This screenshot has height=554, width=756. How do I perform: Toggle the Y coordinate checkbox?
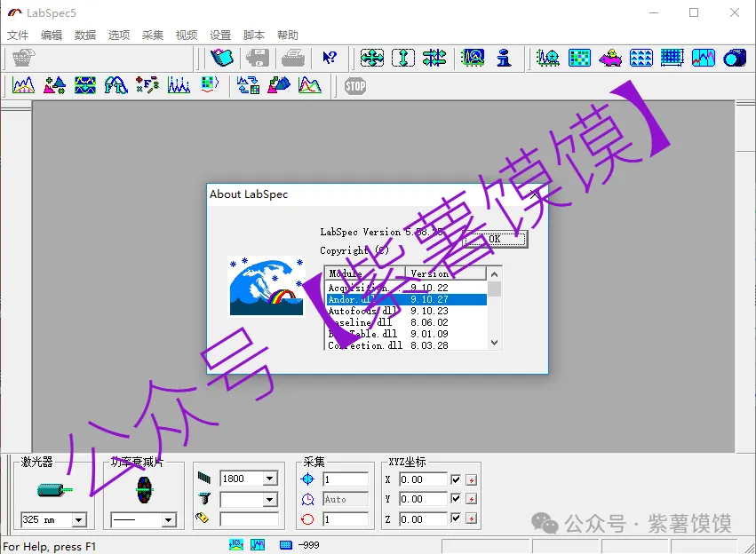pyautogui.click(x=456, y=499)
